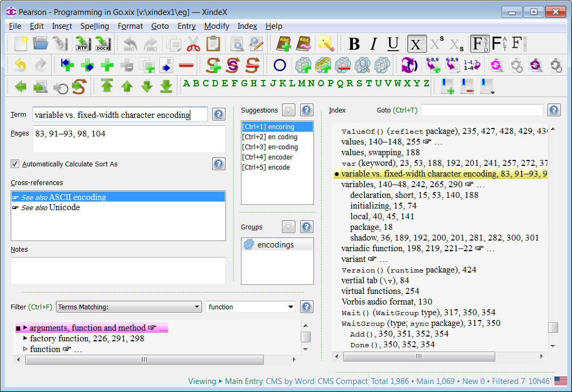
Task: Select the 'encodings' group item
Action: (x=277, y=245)
